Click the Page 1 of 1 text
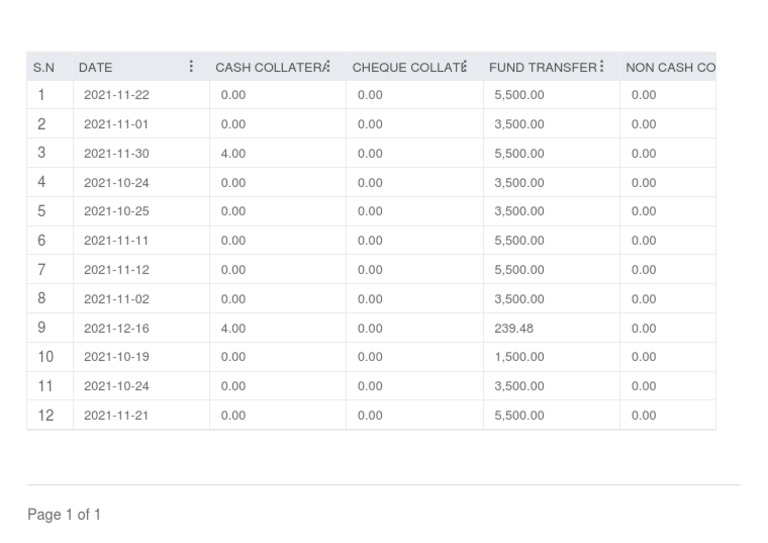Viewport: 768px width, 543px height. click(x=64, y=514)
